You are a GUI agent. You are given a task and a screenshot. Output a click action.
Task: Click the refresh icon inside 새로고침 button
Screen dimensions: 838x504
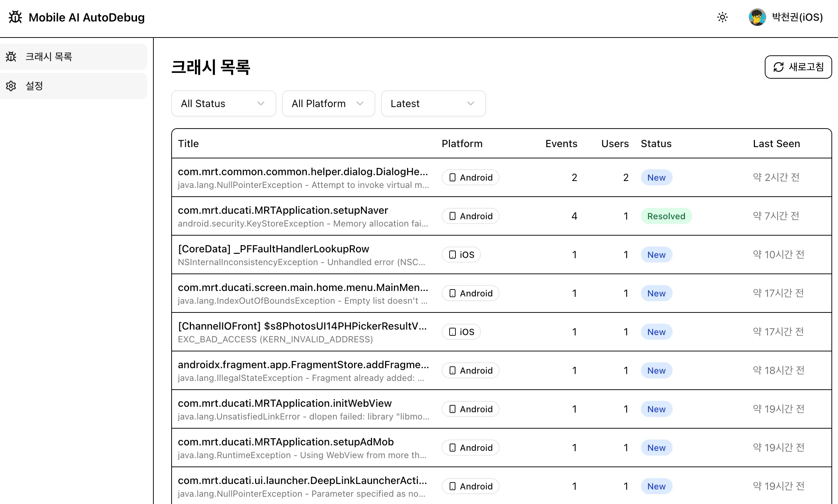779,67
